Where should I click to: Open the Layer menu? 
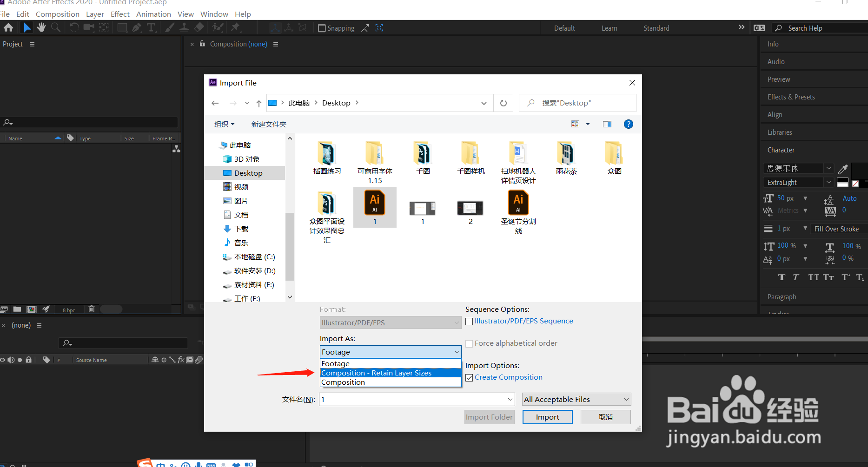pyautogui.click(x=95, y=14)
